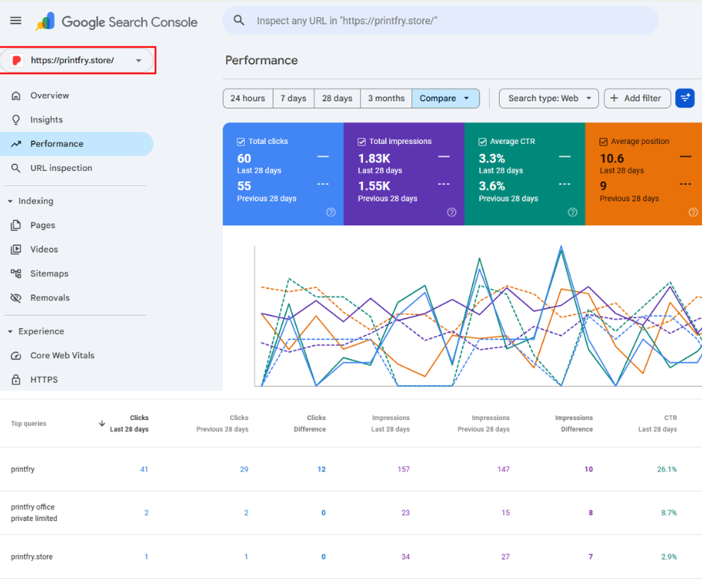The image size is (702, 588).
Task: Click help icon on Total clicks card
Action: pyautogui.click(x=331, y=212)
